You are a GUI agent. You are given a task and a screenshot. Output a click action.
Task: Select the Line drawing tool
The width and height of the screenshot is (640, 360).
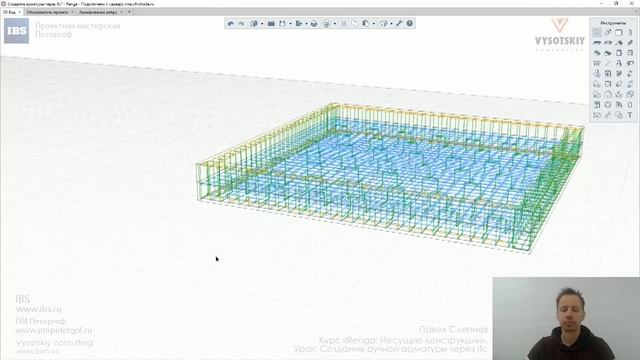tap(608, 63)
